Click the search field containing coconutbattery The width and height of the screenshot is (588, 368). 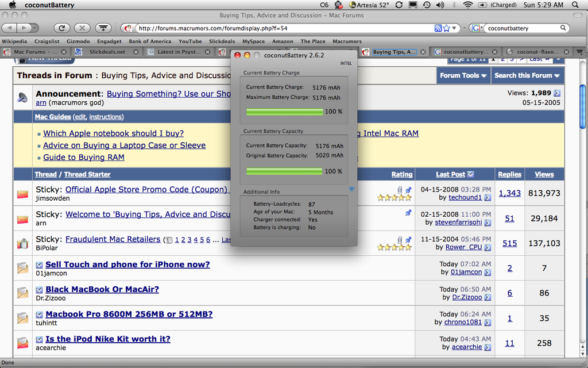(523, 28)
